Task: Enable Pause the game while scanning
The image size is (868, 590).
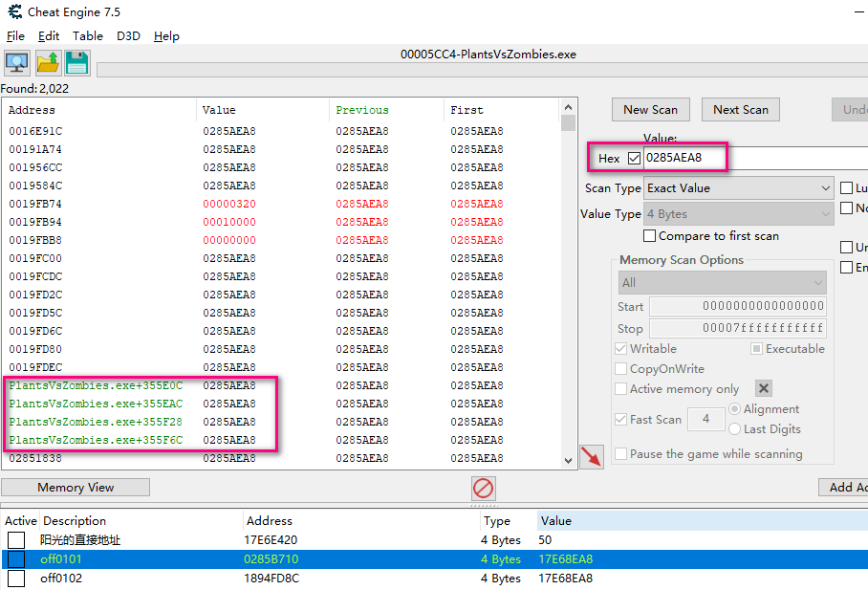Action: coord(621,453)
